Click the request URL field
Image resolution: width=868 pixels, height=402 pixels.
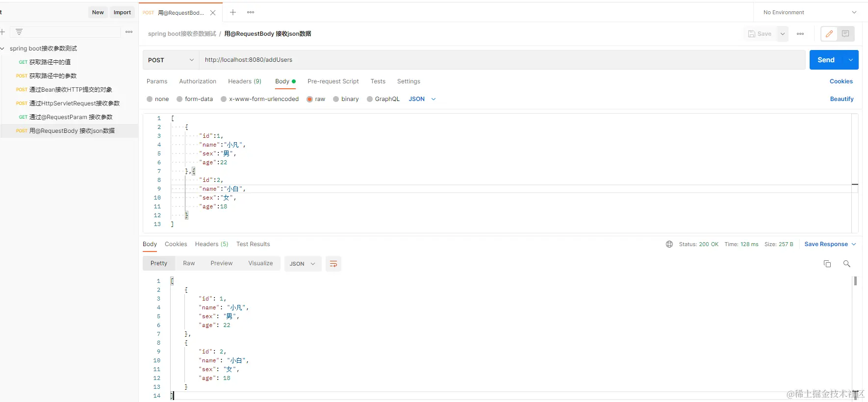click(502, 60)
